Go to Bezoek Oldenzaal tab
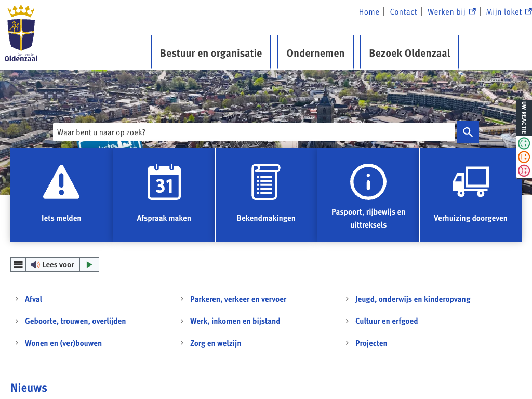Screen dimensions: 532x399 click(409, 53)
